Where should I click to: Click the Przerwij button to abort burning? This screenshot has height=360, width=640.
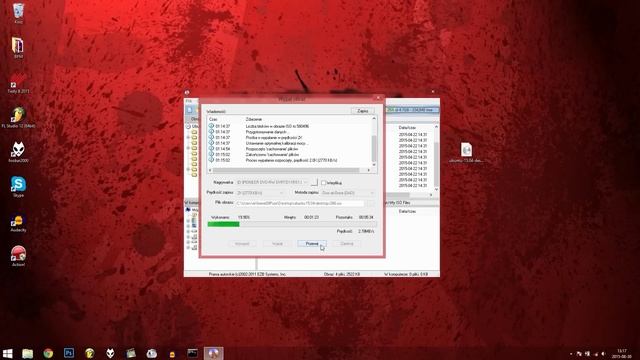(312, 244)
